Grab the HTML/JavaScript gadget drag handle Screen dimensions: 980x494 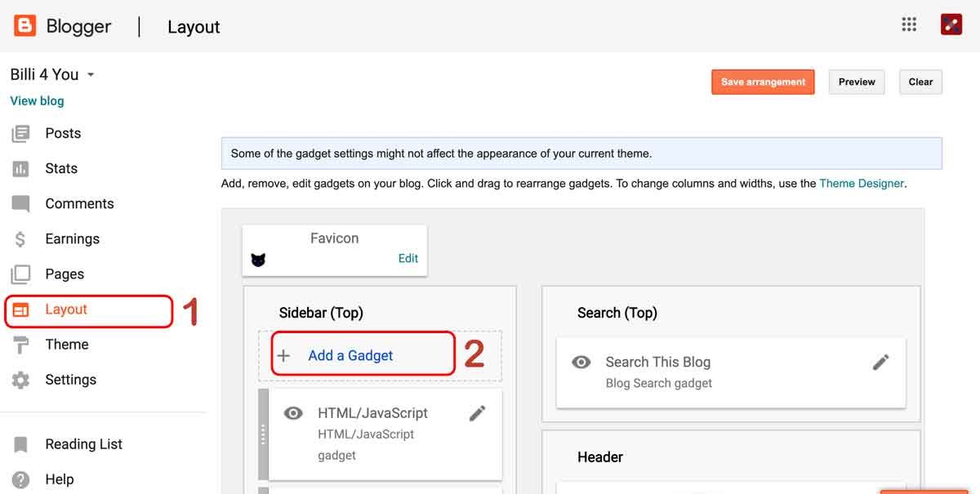[x=263, y=434]
